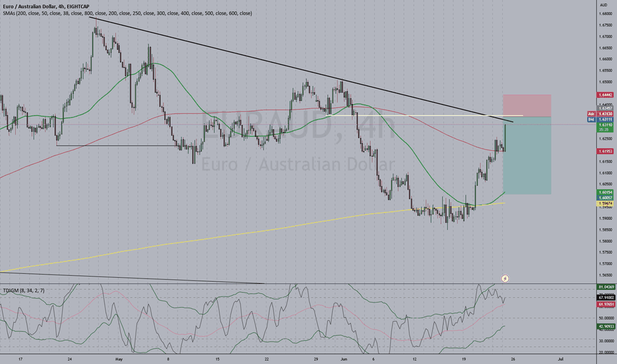The height and width of the screenshot is (364, 617).
Task: Select the white horizontal line at 1.6345
Action: 426,116
